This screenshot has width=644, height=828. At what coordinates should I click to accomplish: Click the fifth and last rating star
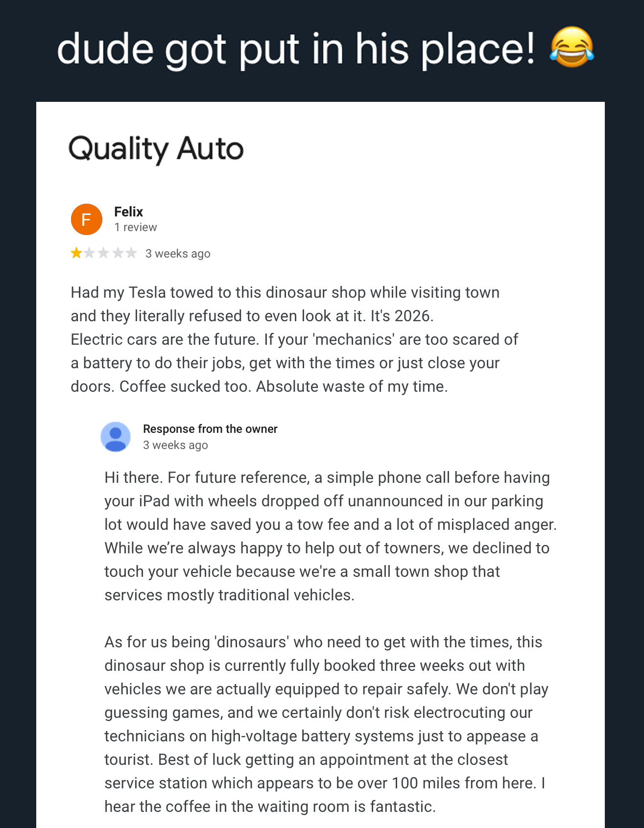131,253
